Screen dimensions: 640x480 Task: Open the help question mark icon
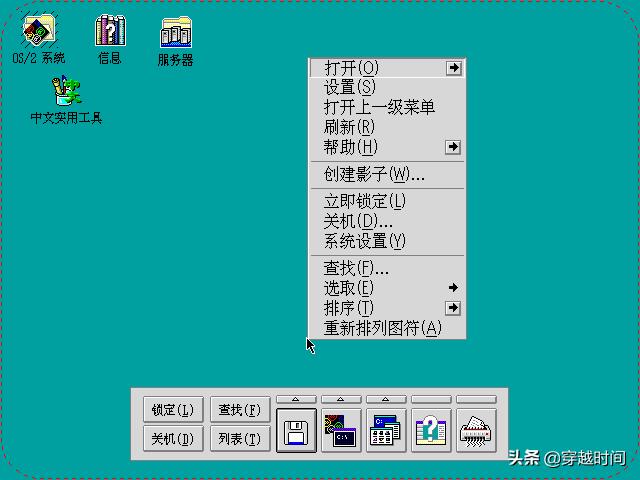(x=431, y=431)
